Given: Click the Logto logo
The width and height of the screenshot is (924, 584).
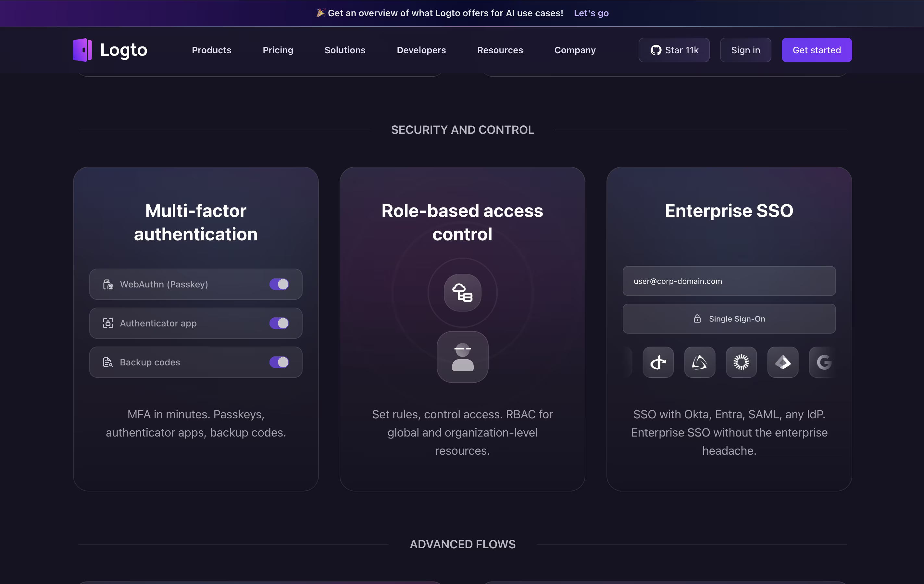Looking at the screenshot, I should (x=110, y=50).
